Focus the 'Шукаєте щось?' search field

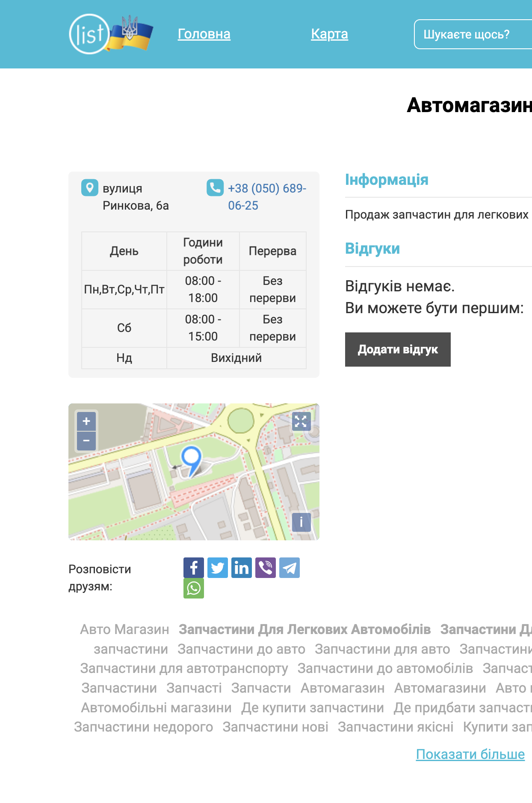click(473, 34)
